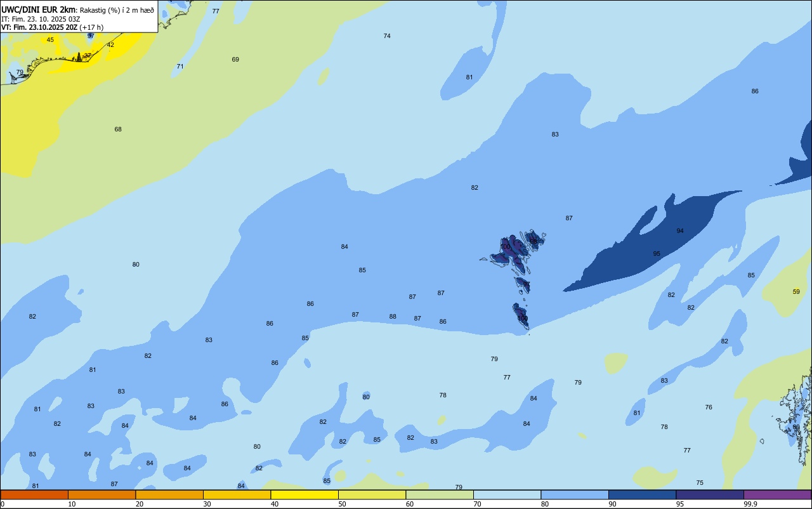Click the 10 legend tick label

click(72, 504)
